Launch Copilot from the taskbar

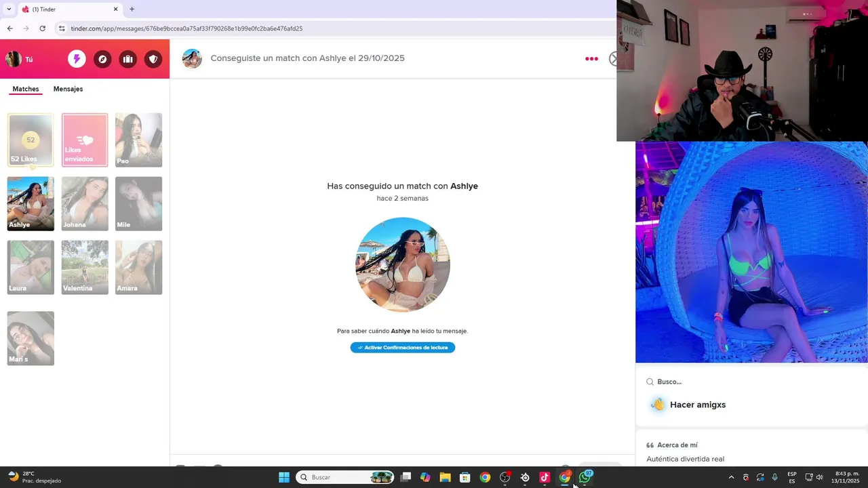coord(425,477)
